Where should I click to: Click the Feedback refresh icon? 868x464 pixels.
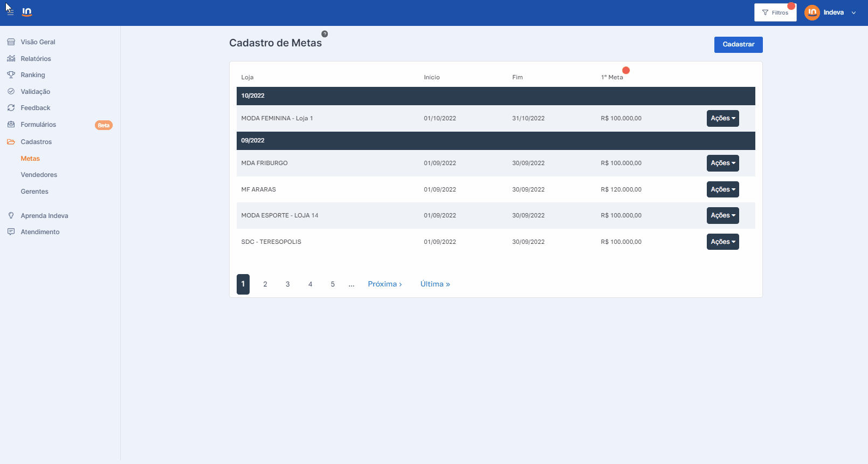click(x=11, y=108)
